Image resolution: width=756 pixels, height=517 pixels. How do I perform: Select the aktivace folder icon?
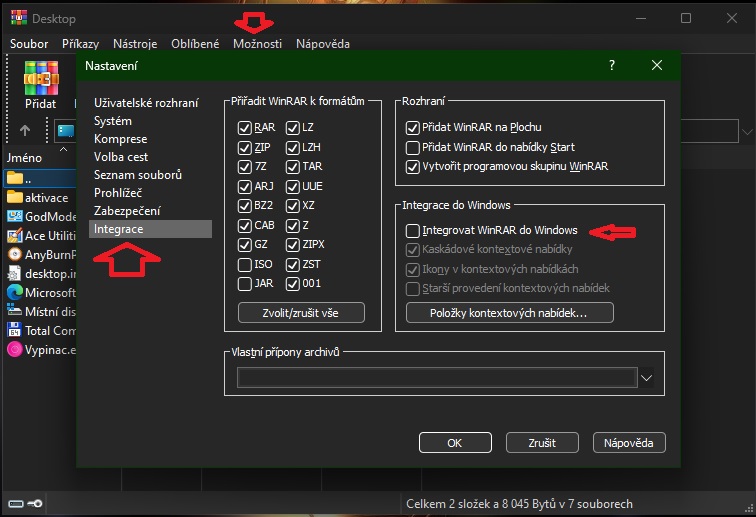coord(15,197)
